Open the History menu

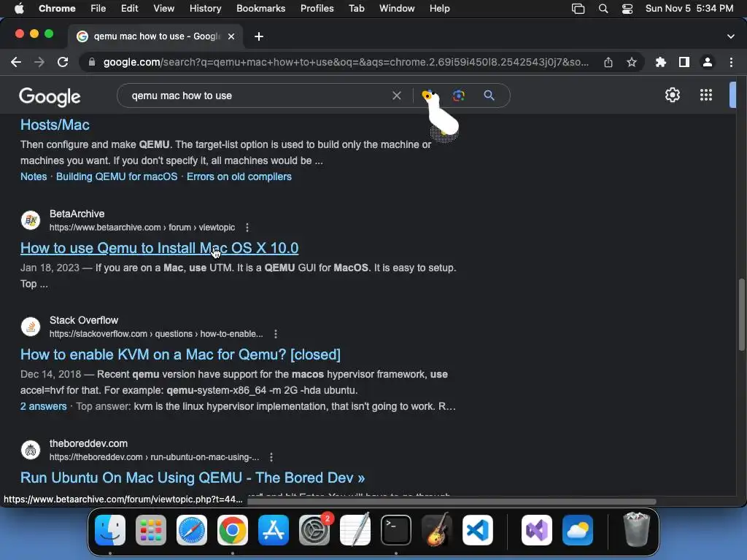(205, 9)
